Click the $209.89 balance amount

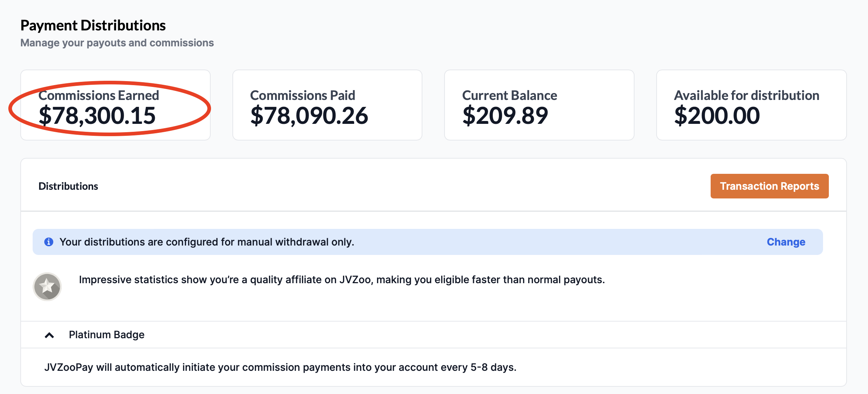pos(505,116)
